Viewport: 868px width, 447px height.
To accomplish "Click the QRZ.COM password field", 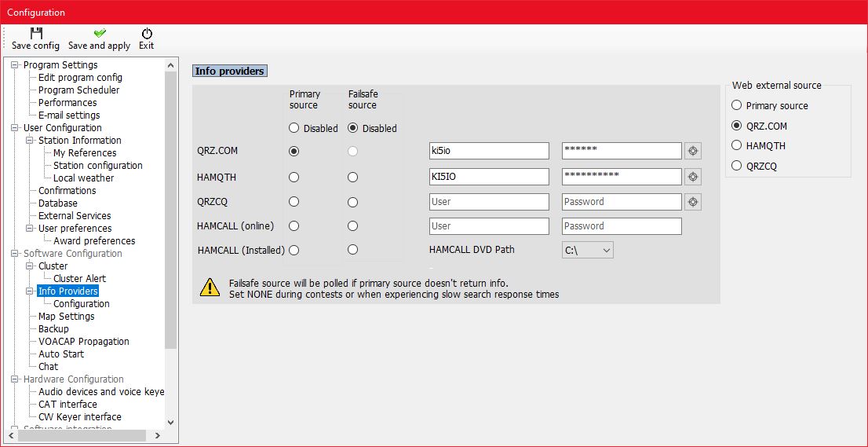I will (622, 151).
